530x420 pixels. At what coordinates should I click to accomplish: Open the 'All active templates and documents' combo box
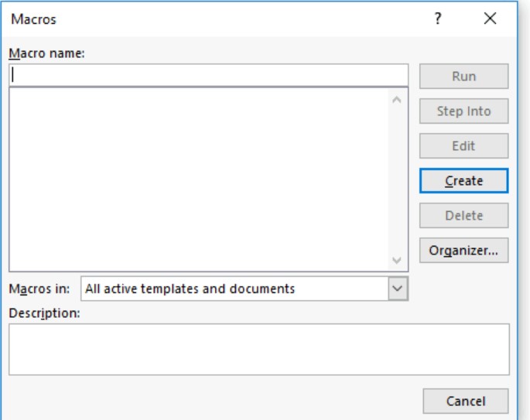(x=232, y=289)
